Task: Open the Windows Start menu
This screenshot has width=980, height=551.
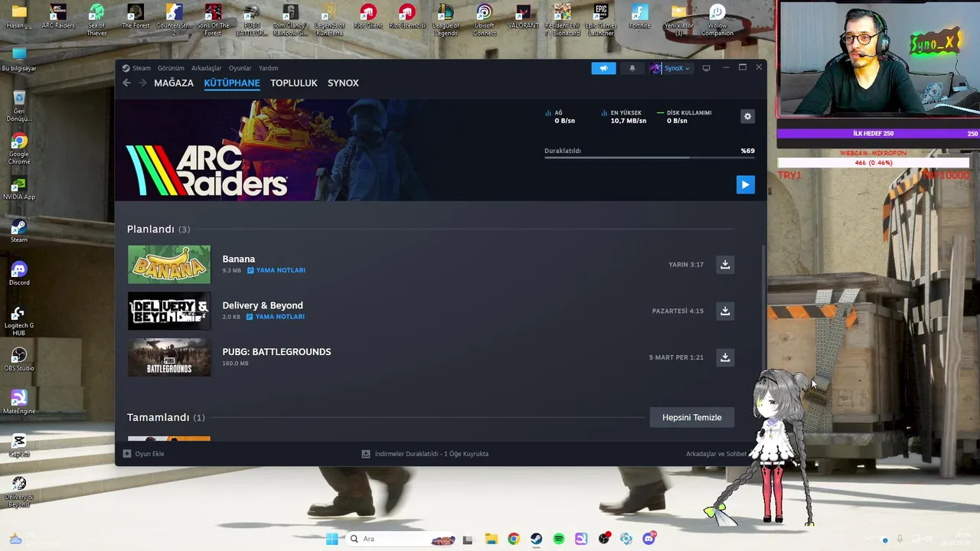Action: (x=332, y=539)
